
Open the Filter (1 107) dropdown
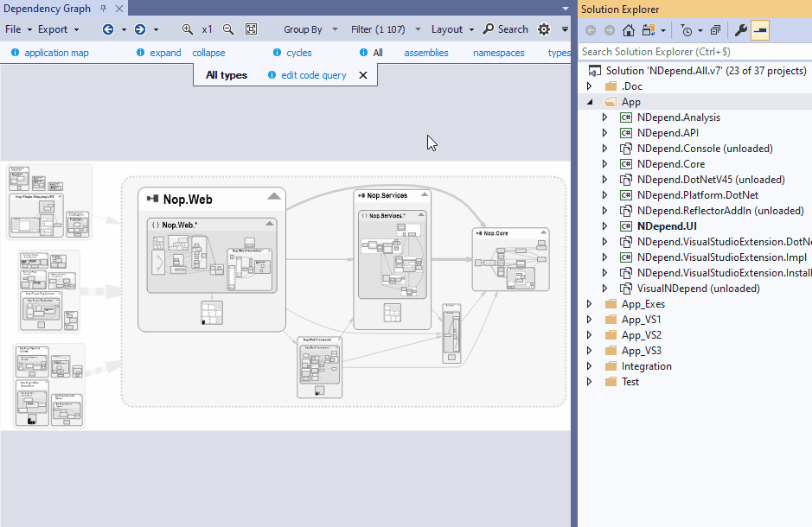pyautogui.click(x=383, y=29)
